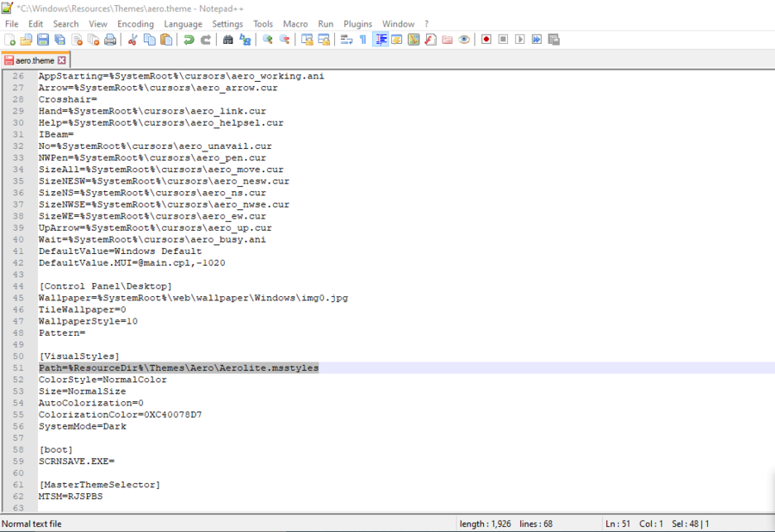The height and width of the screenshot is (532, 775).
Task: Click the [VisualStyles] section line
Action: (79, 356)
